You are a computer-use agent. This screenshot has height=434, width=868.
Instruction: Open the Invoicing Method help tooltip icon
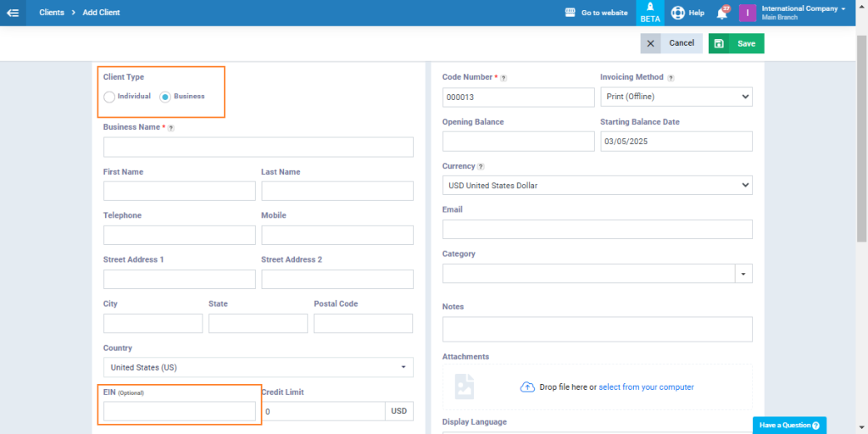click(x=671, y=78)
